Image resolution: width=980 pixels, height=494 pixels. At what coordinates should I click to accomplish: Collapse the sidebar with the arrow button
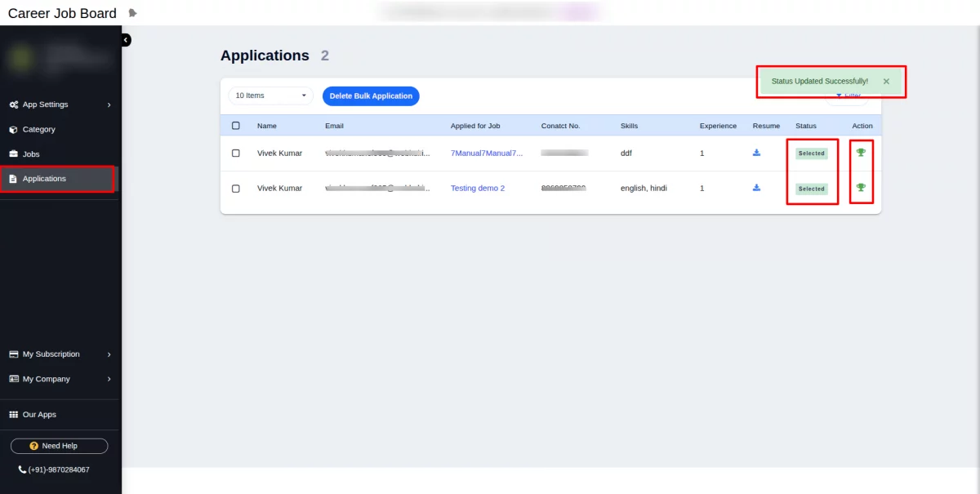[x=126, y=40]
